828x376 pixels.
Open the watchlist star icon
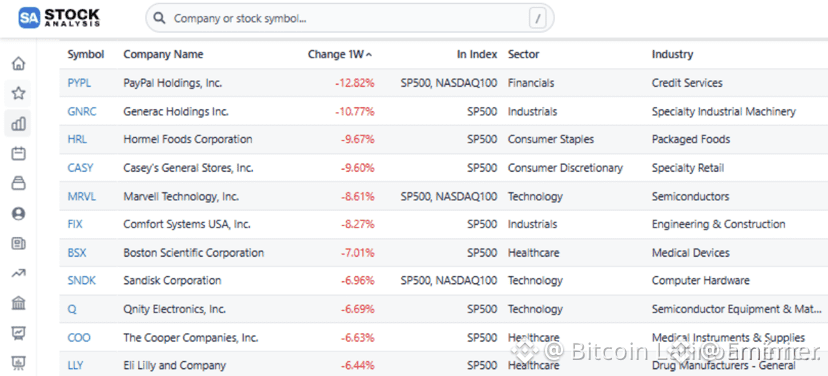[x=18, y=93]
